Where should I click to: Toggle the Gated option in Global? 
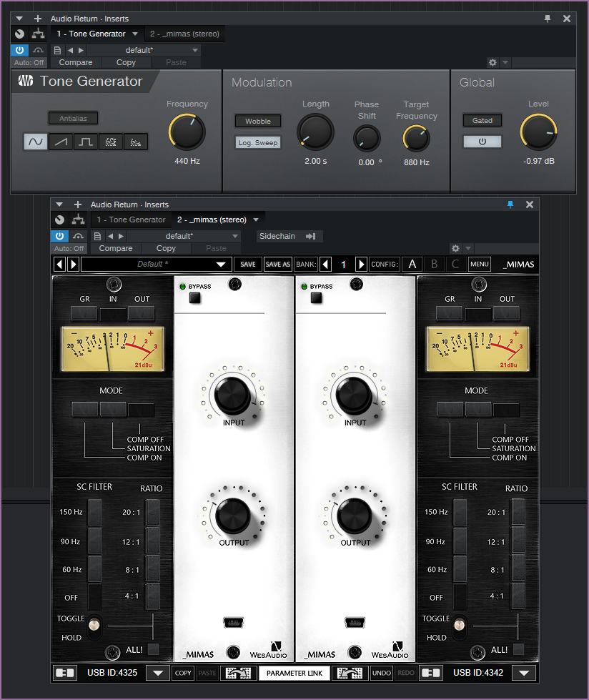(x=482, y=120)
